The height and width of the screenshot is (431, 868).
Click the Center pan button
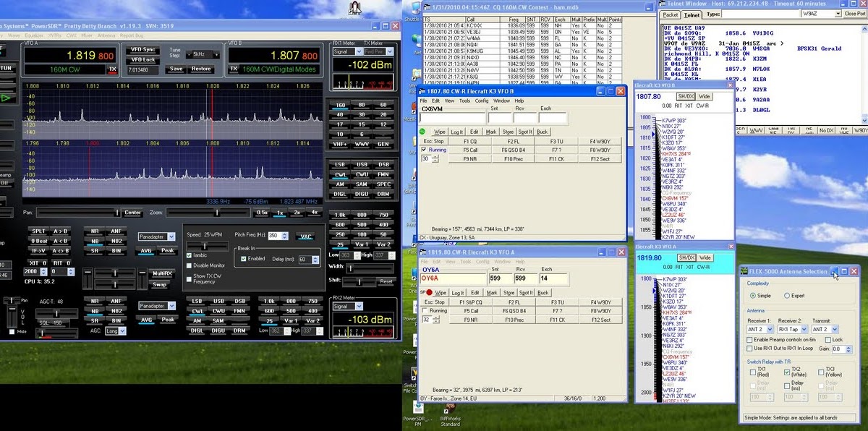[x=132, y=213]
